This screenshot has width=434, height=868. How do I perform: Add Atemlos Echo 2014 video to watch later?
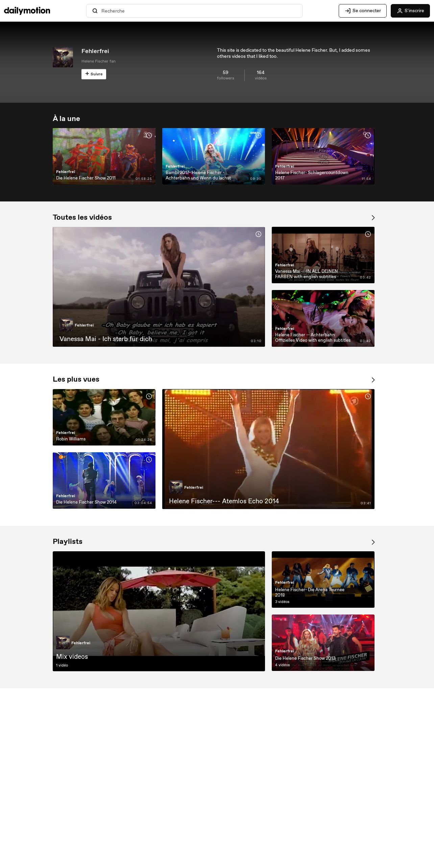368,396
